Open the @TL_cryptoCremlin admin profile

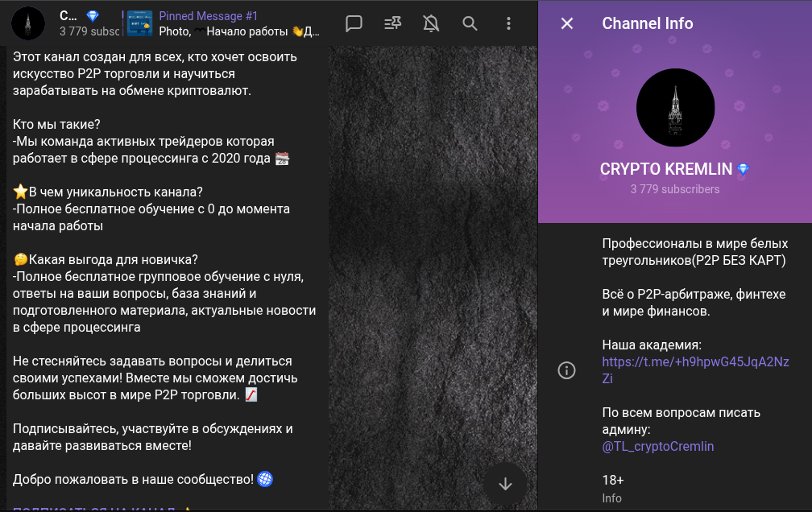pos(657,446)
